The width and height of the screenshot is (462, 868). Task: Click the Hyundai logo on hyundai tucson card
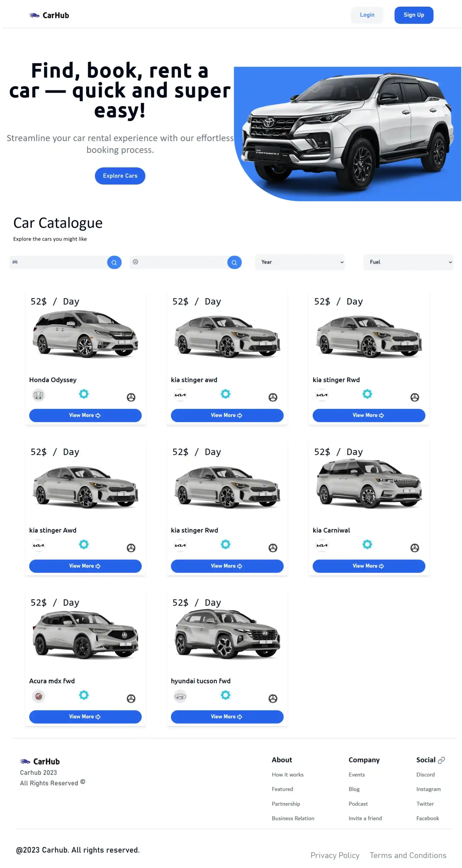click(x=181, y=696)
